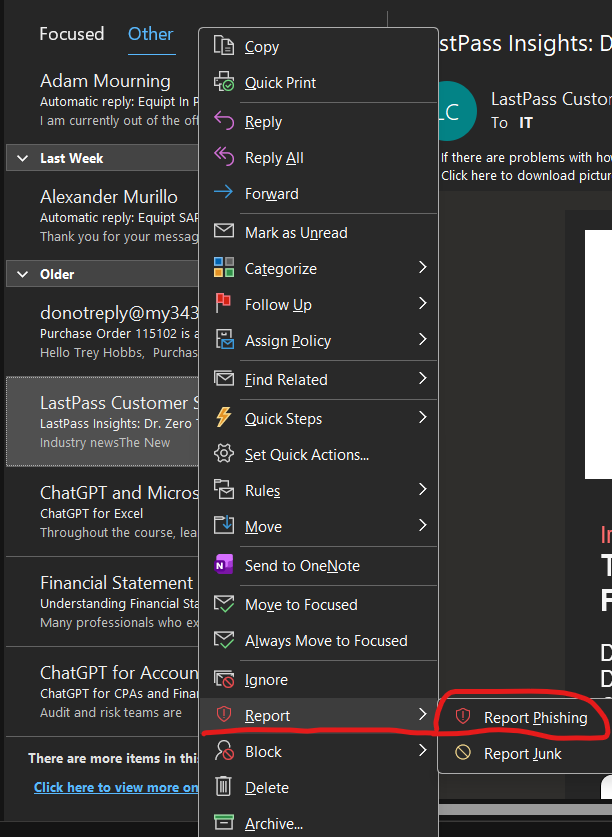Screen dimensions: 612x837
Task: Open Alexander Murillo automatic reply email
Action: tap(103, 216)
